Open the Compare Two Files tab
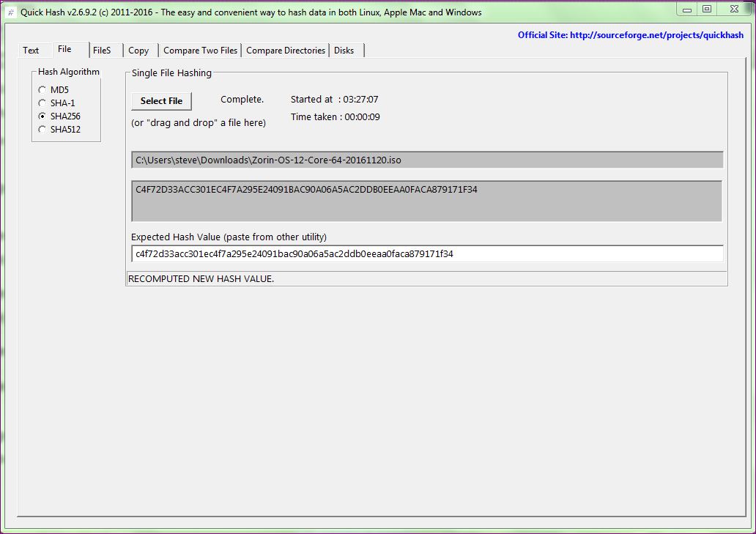This screenshot has width=756, height=534. pos(200,51)
